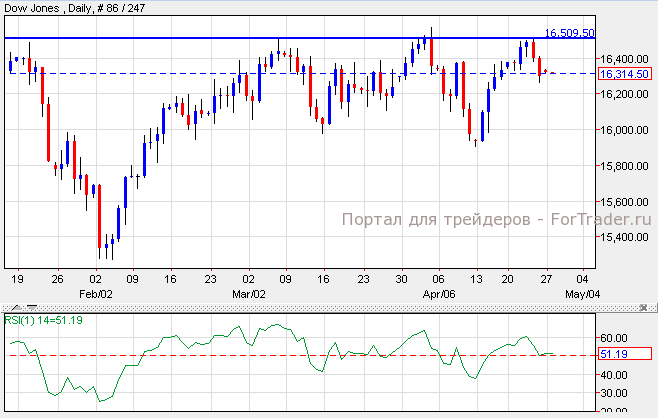Click the 16,000.00 price axis label
Viewport: 658px width, 418px height.
click(624, 130)
